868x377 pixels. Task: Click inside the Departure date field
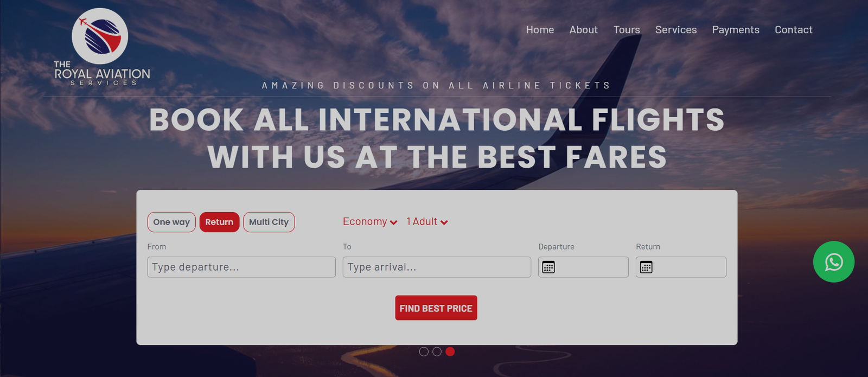(583, 267)
